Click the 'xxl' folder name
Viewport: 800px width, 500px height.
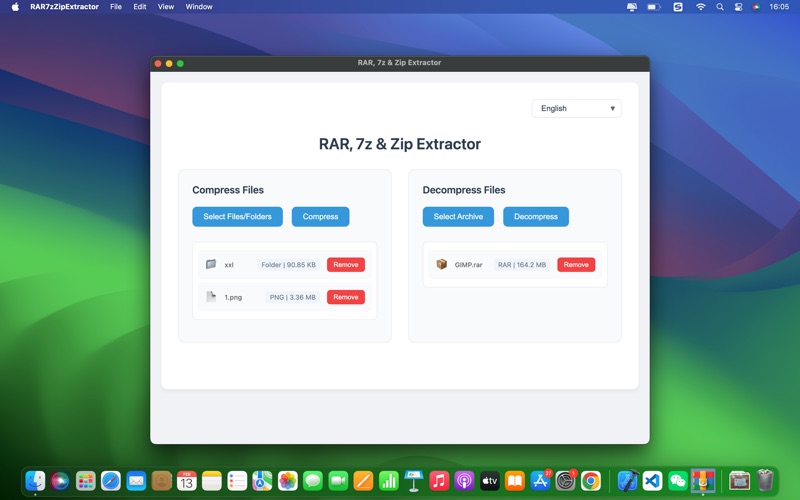pyautogui.click(x=229, y=265)
